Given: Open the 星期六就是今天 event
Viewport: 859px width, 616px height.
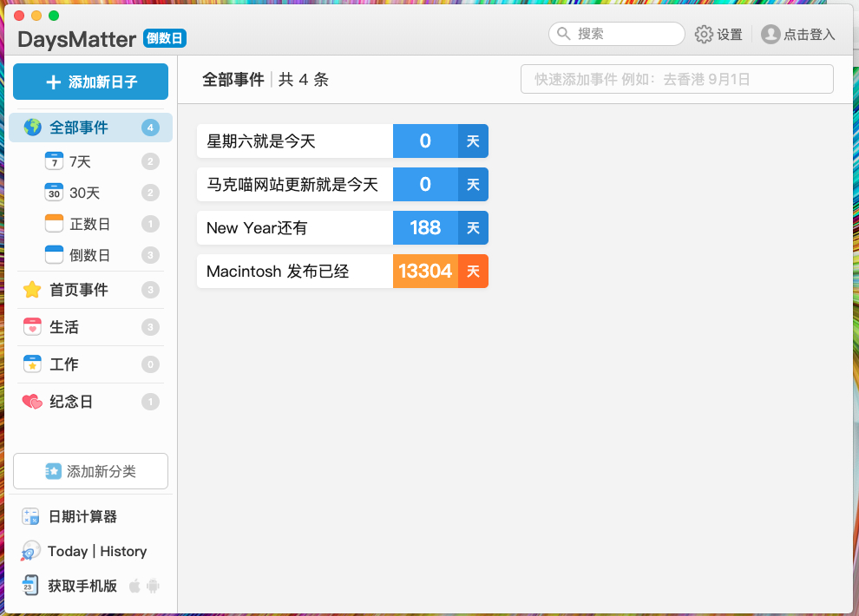Looking at the screenshot, I should click(343, 141).
